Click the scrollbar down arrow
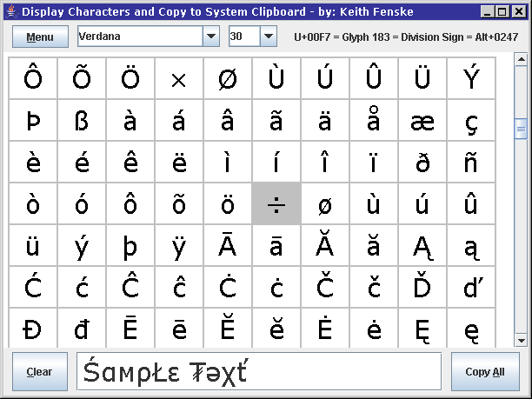Viewport: 532px width, 399px height. point(521,341)
